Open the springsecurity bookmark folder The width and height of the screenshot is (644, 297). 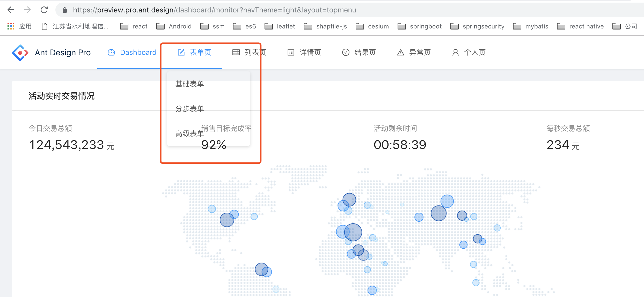coord(478,26)
